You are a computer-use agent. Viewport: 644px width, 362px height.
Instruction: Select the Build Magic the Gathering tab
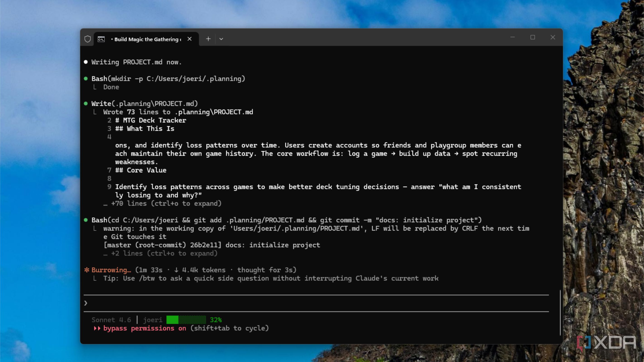click(x=146, y=39)
